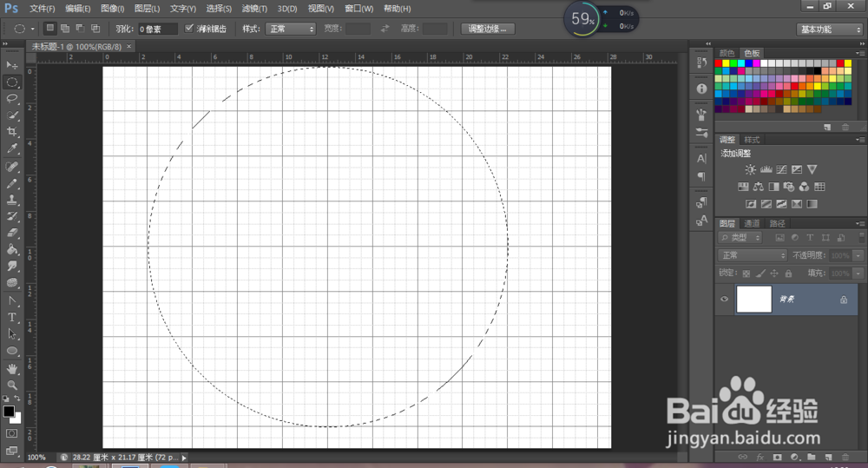Select the Ellipse shape tool
The height and width of the screenshot is (468, 868).
click(11, 351)
